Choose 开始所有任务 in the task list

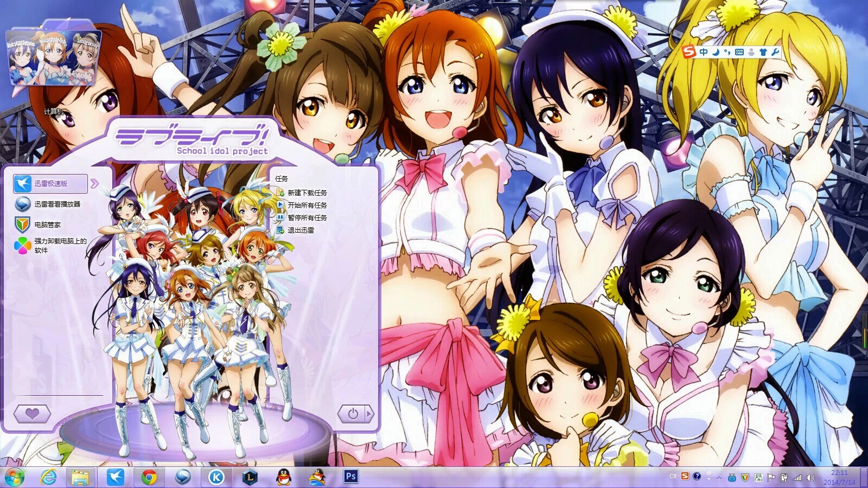click(302, 205)
